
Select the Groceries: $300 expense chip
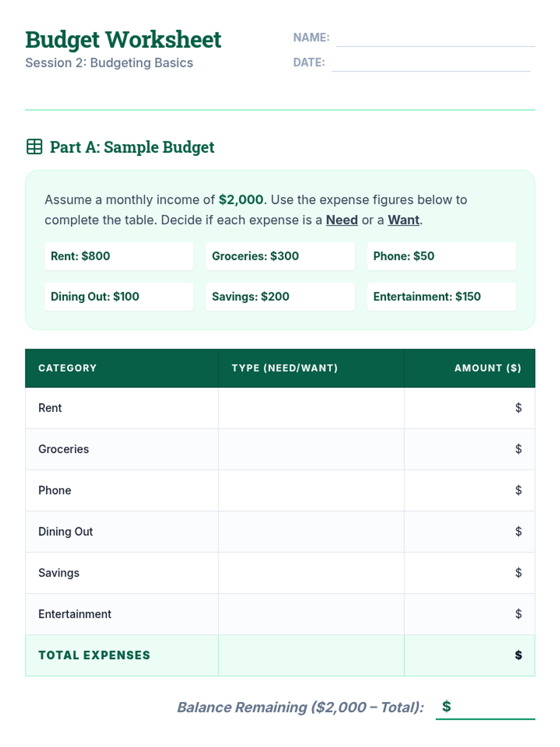coord(280,256)
